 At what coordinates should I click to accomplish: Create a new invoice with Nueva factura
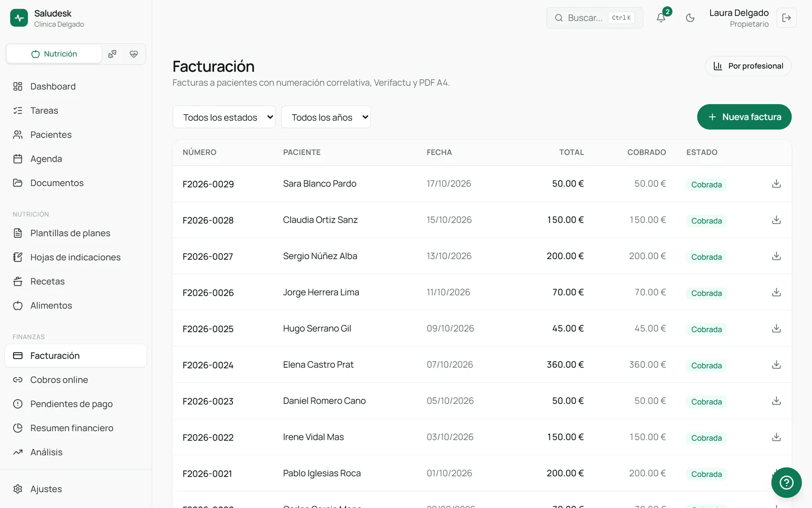744,117
